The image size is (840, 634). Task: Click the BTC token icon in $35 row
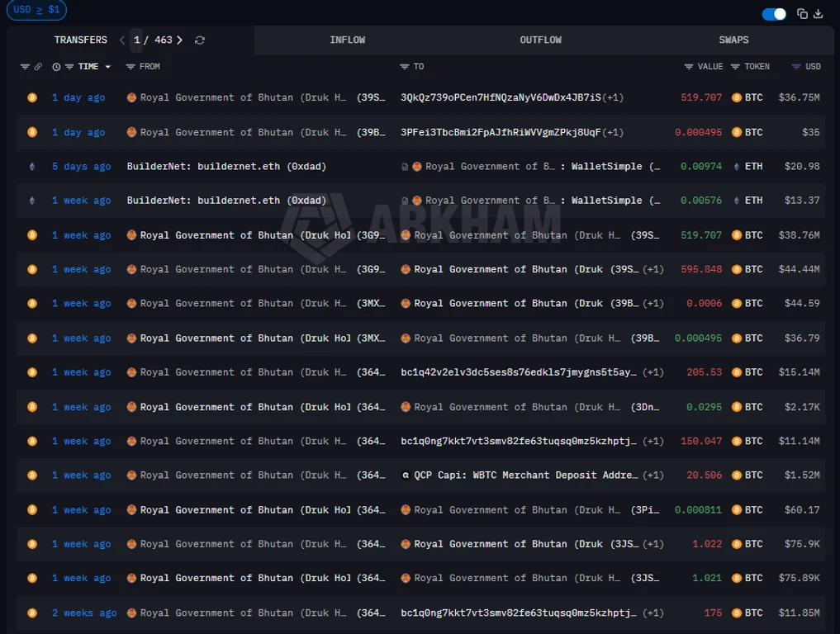737,132
